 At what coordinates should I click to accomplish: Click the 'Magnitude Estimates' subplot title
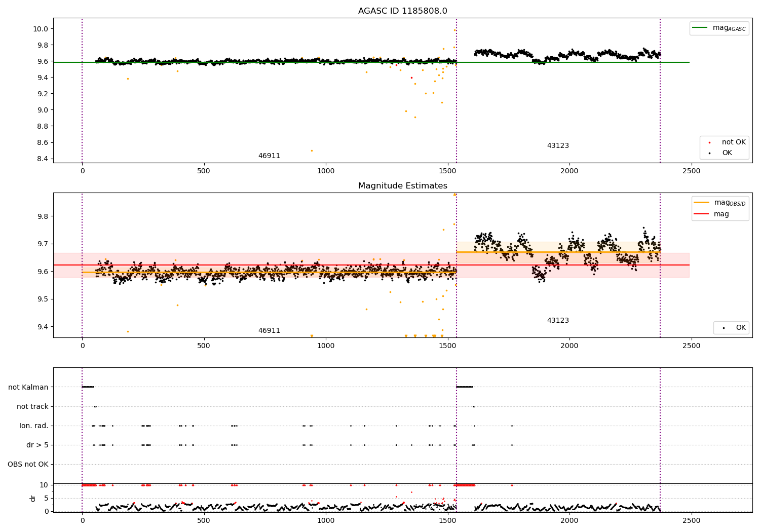pos(402,186)
